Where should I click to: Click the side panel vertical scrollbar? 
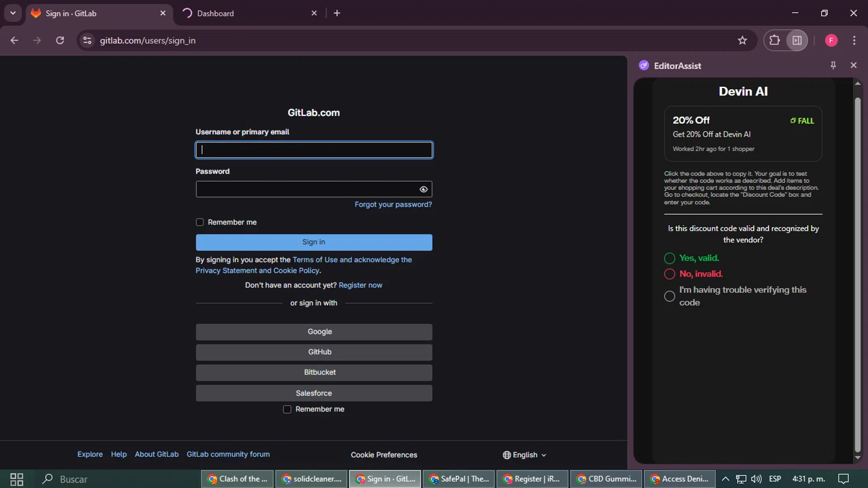(858, 274)
